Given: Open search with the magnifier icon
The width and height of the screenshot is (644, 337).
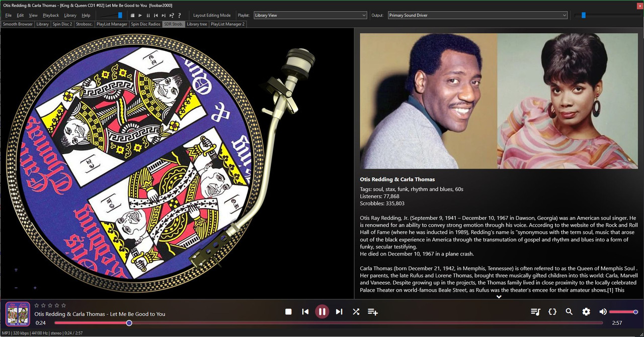Looking at the screenshot, I should tap(569, 312).
